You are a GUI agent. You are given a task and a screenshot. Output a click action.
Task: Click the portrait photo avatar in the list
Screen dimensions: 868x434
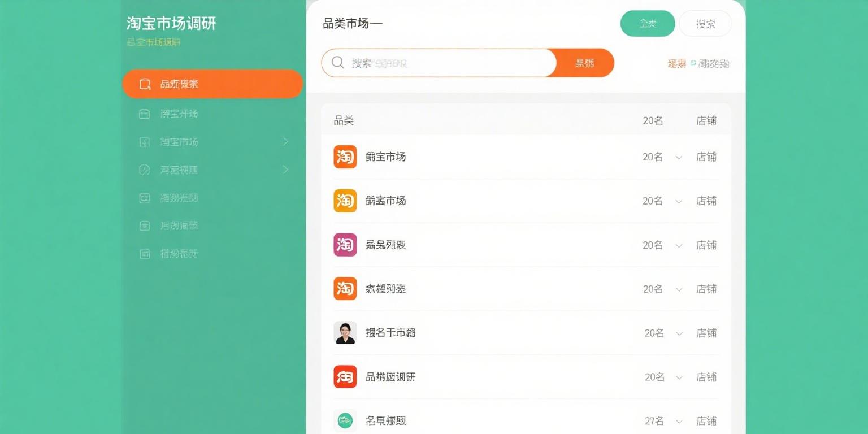345,333
